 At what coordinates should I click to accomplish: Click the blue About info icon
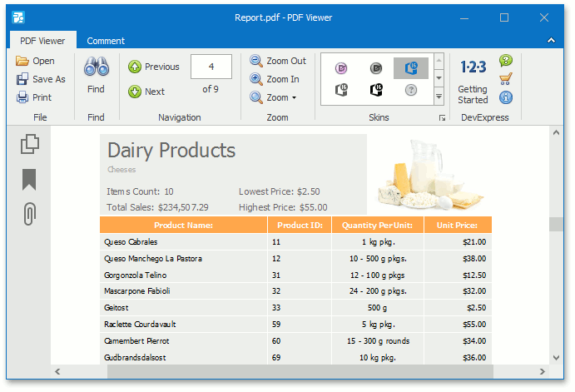[x=505, y=97]
